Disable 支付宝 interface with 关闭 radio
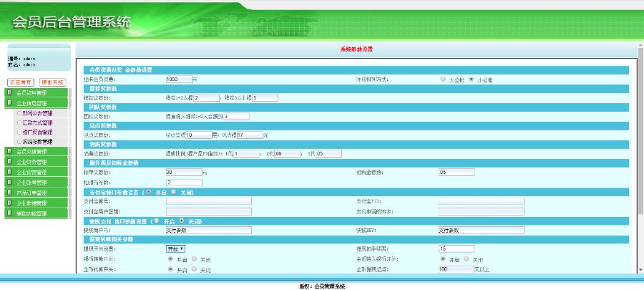 click(173, 192)
